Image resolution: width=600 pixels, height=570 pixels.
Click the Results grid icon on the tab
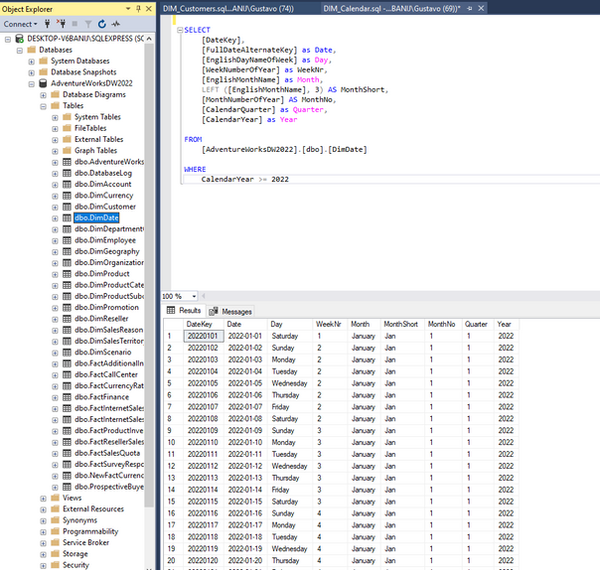(x=171, y=310)
